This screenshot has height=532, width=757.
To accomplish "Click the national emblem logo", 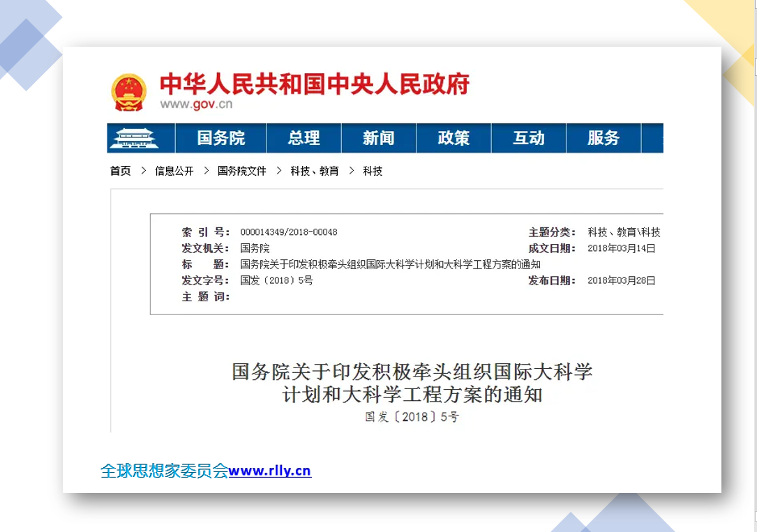I will point(129,93).
